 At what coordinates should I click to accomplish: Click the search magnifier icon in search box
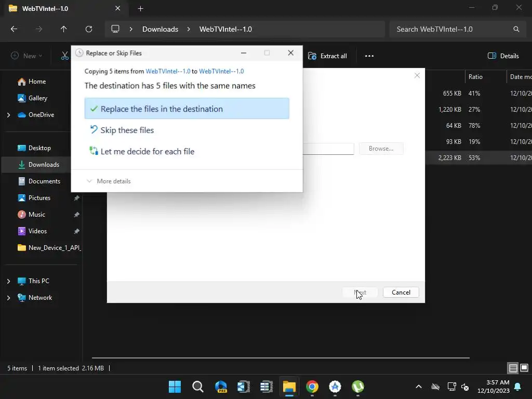[516, 29]
